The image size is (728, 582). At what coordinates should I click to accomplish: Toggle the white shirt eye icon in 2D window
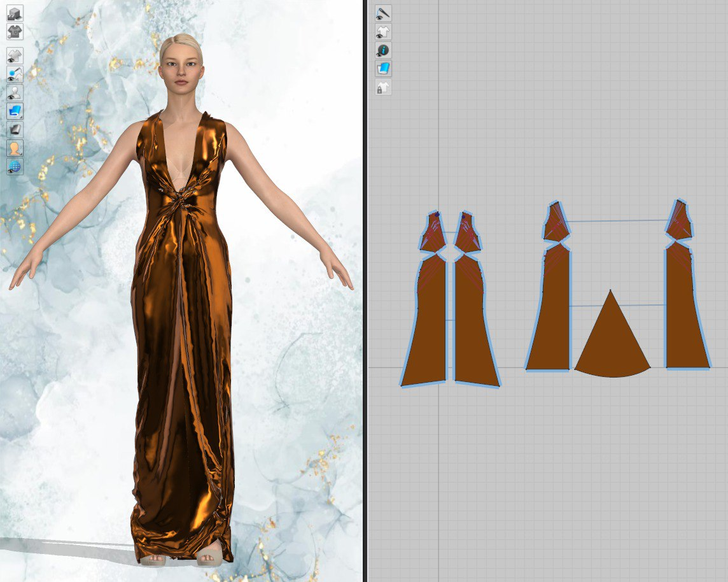383,32
